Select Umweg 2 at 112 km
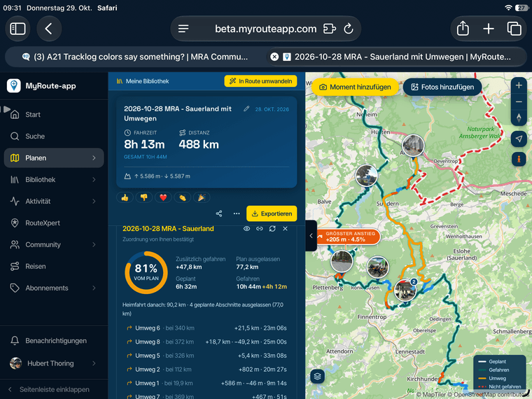Image resolution: width=532 pixels, height=399 pixels. (206, 370)
